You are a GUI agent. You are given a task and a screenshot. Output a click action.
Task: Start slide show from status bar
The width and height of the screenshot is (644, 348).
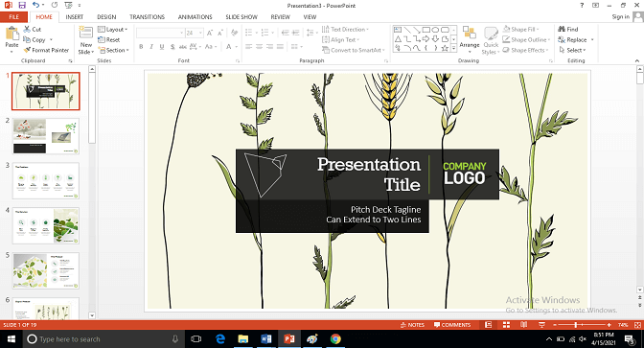click(x=541, y=325)
